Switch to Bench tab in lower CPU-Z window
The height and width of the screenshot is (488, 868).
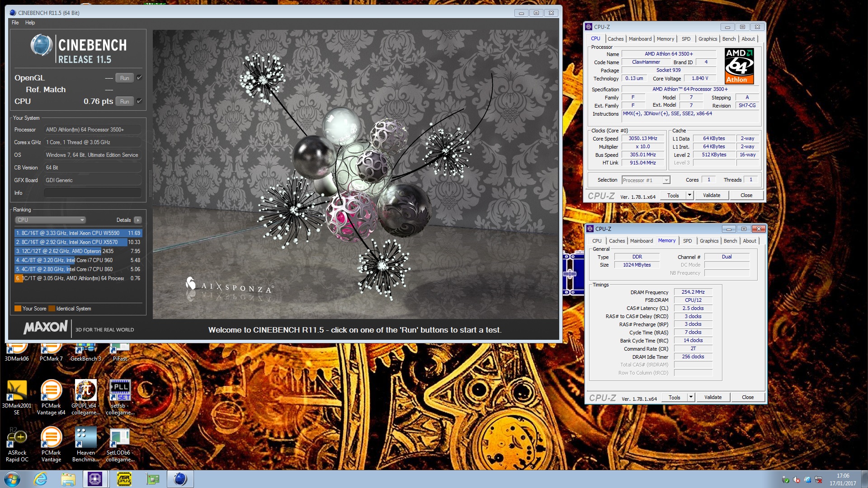730,241
